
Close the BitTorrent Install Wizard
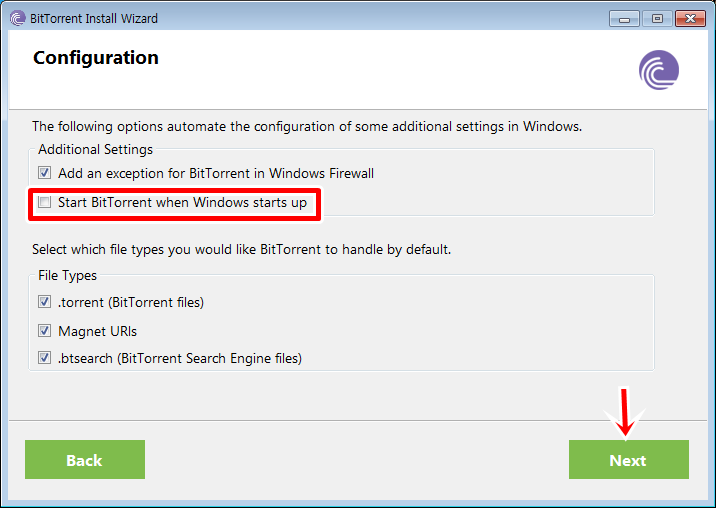pos(690,19)
